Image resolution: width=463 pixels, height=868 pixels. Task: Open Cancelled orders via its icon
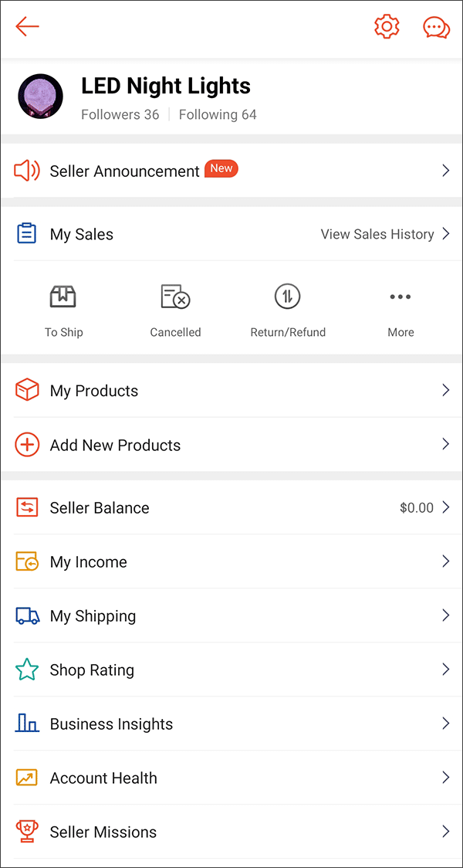tap(175, 297)
